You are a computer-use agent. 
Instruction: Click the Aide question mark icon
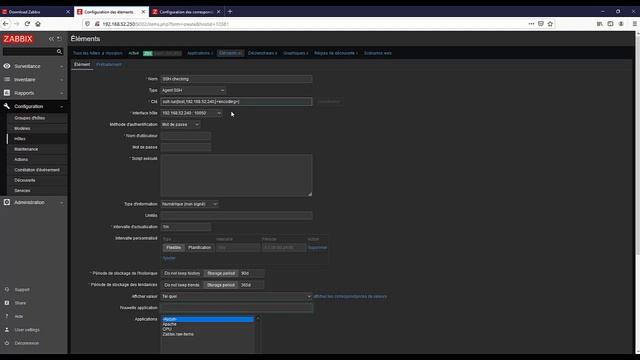(x=7, y=316)
